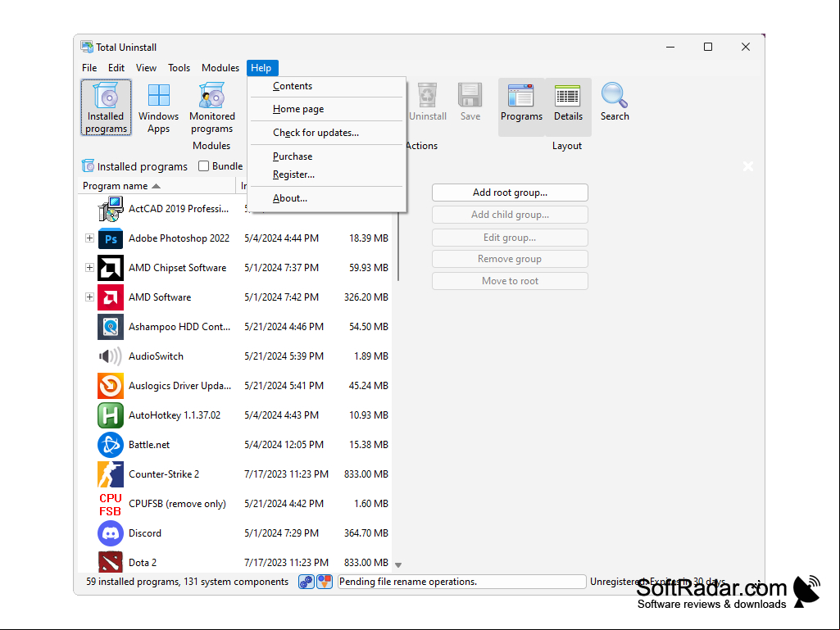Open the Monitored programs module
The height and width of the screenshot is (630, 840).
[212, 107]
